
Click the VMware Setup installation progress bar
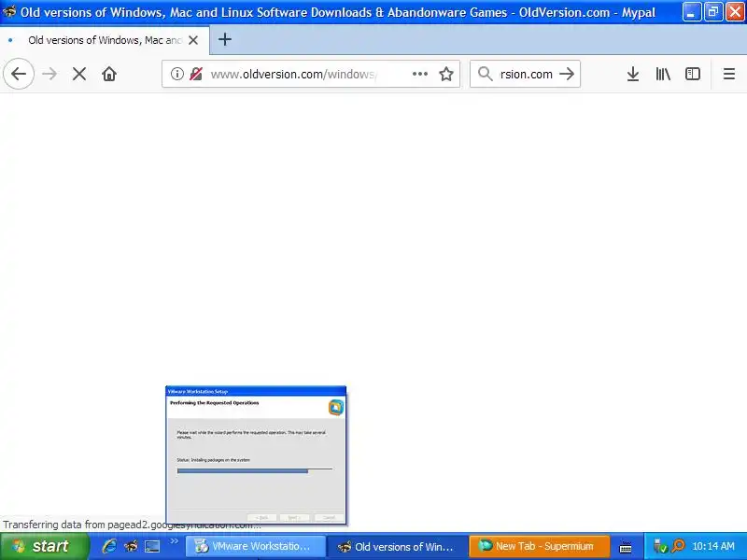coord(254,471)
